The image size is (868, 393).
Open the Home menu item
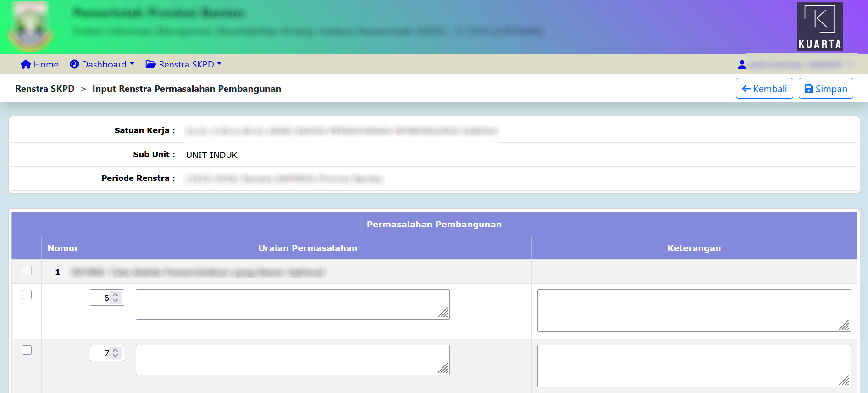point(46,64)
